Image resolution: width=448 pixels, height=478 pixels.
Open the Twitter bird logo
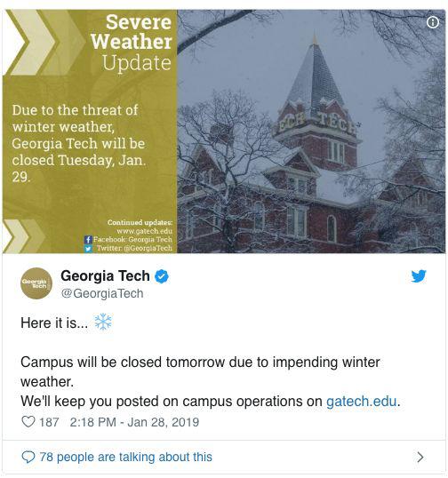click(x=419, y=276)
